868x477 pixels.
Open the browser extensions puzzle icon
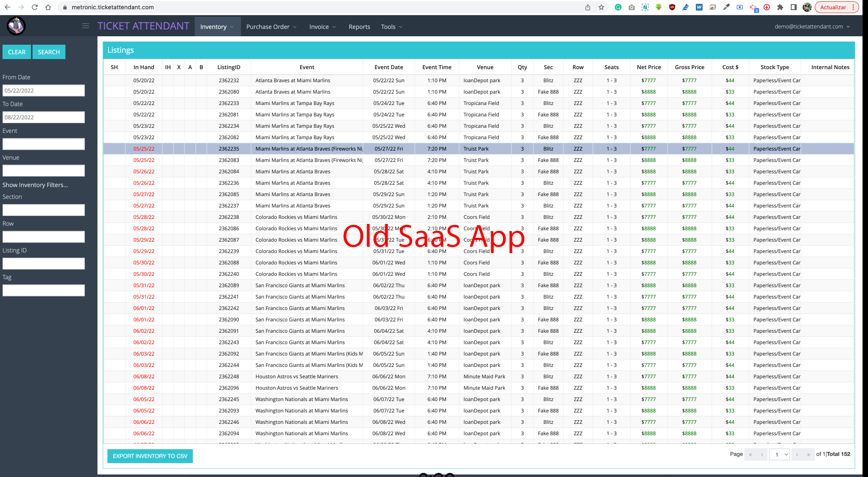pos(780,7)
